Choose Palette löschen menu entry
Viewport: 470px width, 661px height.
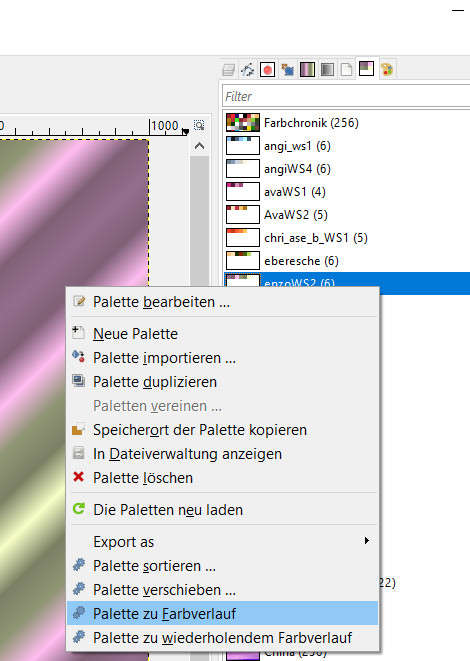[x=222, y=478]
